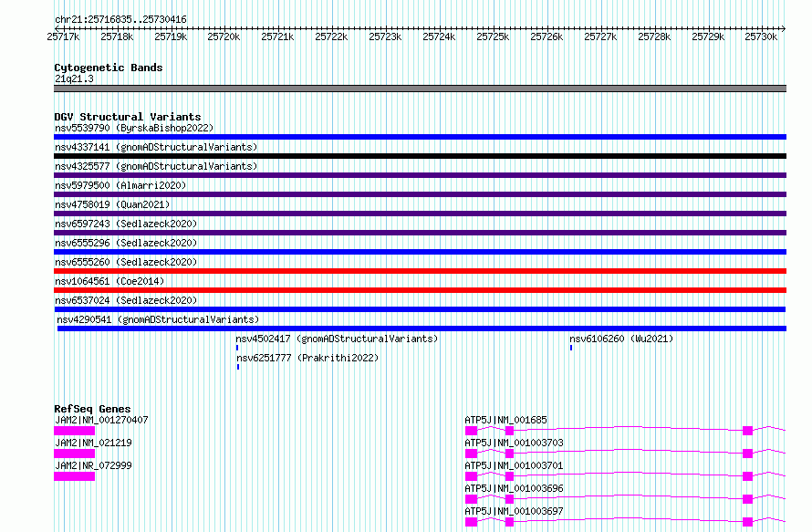Click the small blue marker under nsv4502417
812x532 pixels.
coord(237,348)
